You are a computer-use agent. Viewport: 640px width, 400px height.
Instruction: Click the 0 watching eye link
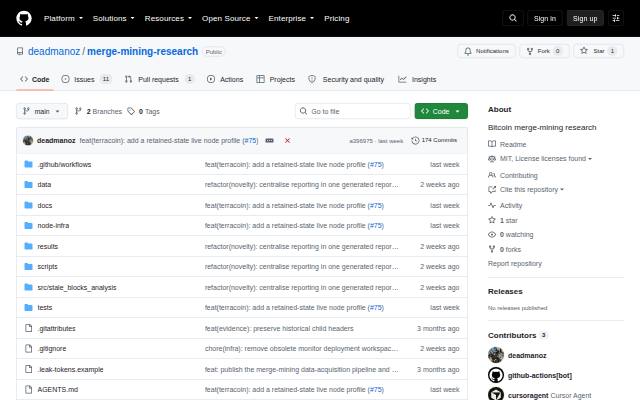click(x=511, y=235)
